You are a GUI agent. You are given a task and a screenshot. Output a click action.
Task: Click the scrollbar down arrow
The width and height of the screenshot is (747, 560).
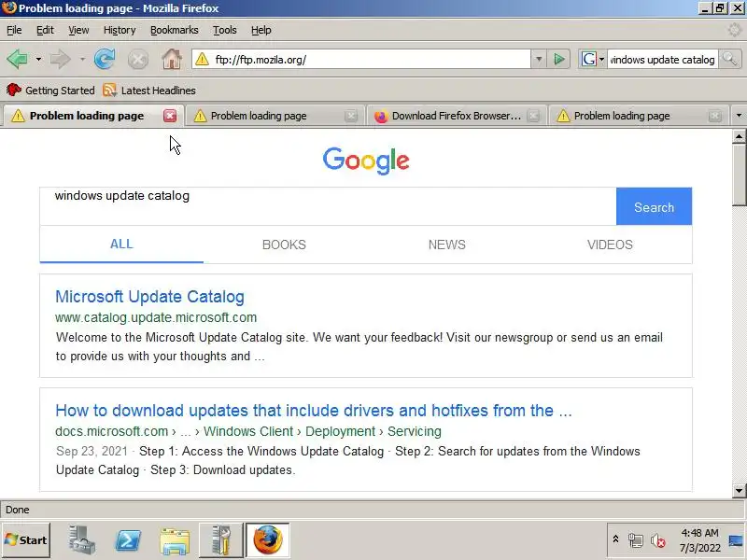pyautogui.click(x=739, y=491)
